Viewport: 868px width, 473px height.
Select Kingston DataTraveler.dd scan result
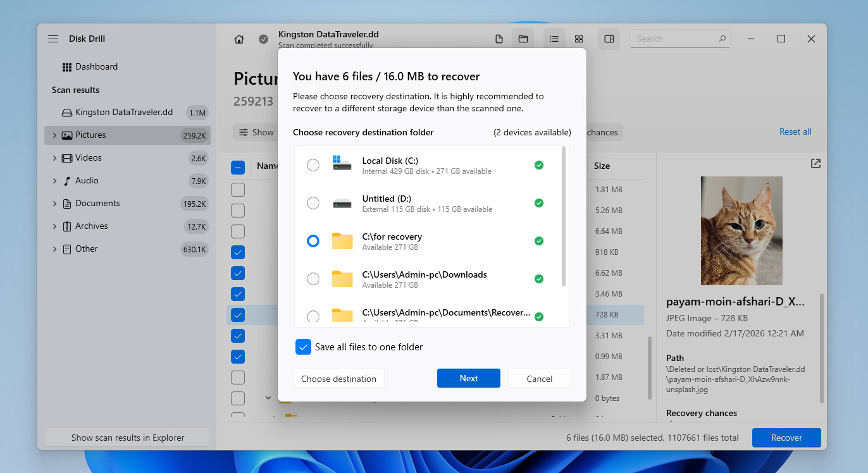click(x=123, y=113)
